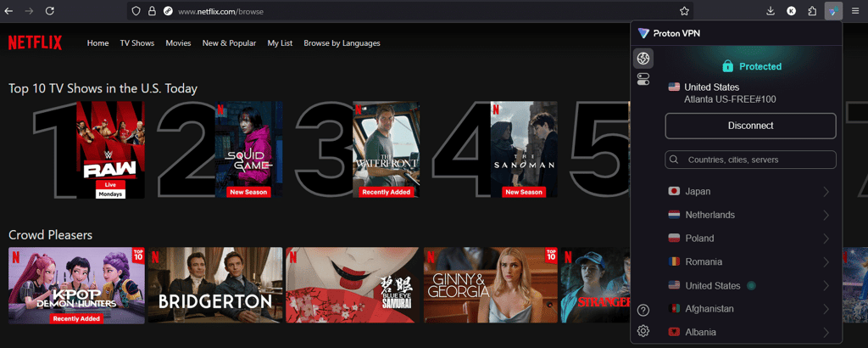Reload the Netflix page

(x=50, y=10)
